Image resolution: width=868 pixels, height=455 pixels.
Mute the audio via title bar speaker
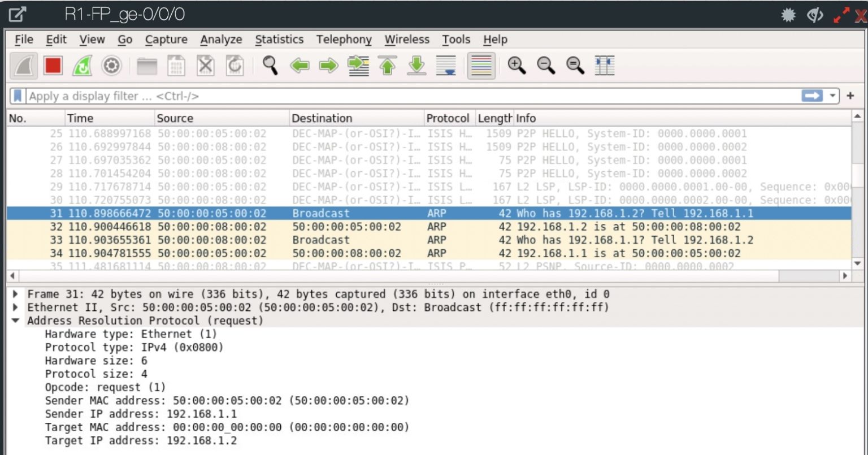814,15
